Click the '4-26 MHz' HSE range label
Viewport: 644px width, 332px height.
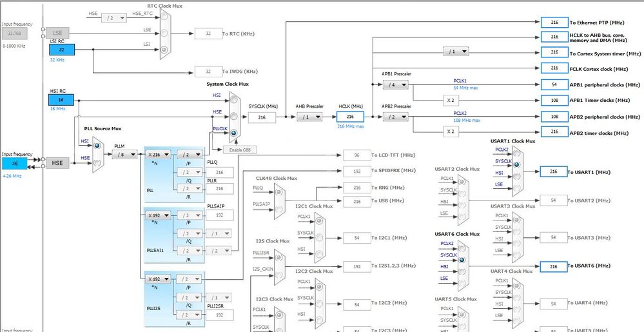(x=12, y=176)
